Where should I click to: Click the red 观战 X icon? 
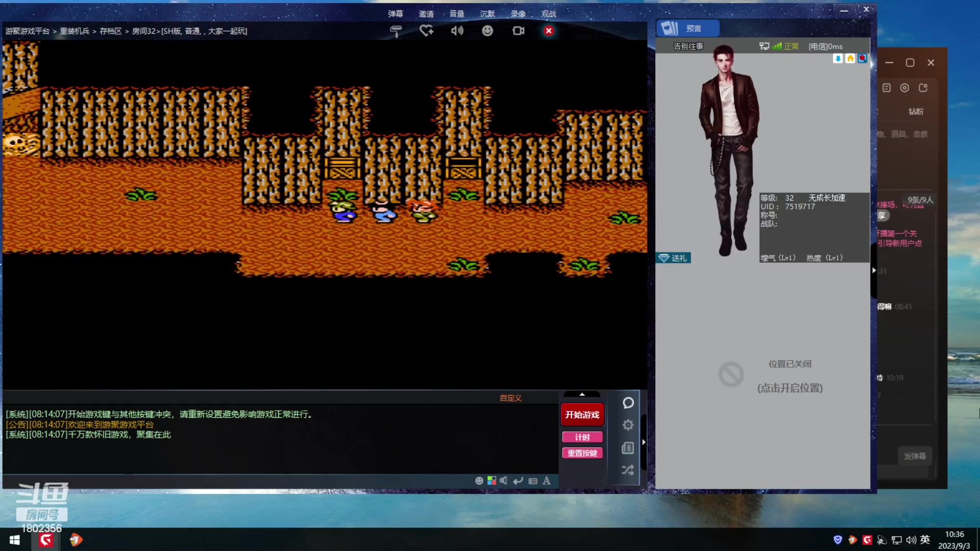549,31
